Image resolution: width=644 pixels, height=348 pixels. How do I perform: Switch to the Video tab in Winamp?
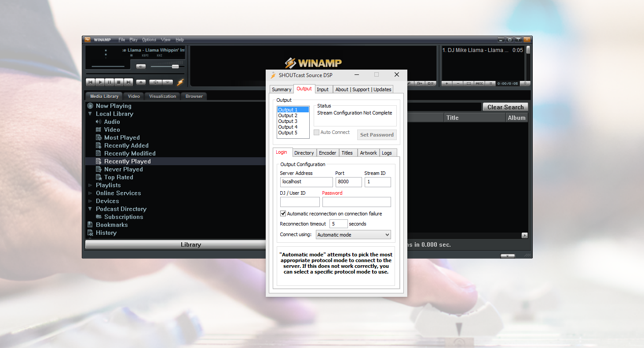pos(134,96)
